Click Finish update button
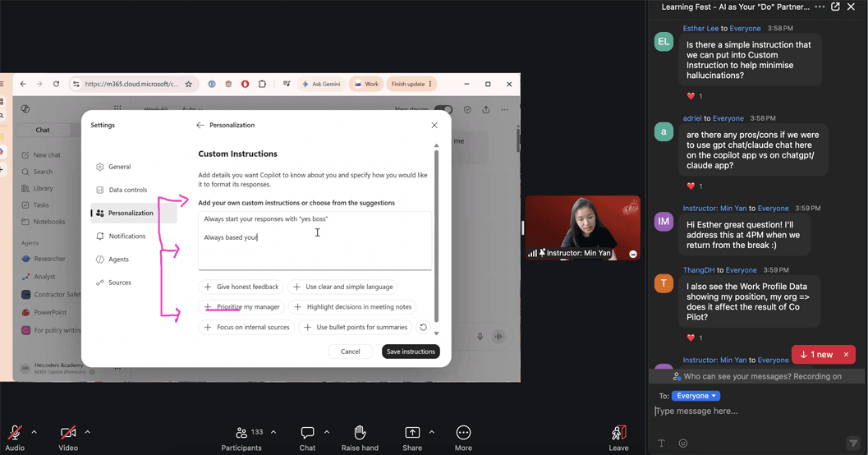 click(x=411, y=84)
